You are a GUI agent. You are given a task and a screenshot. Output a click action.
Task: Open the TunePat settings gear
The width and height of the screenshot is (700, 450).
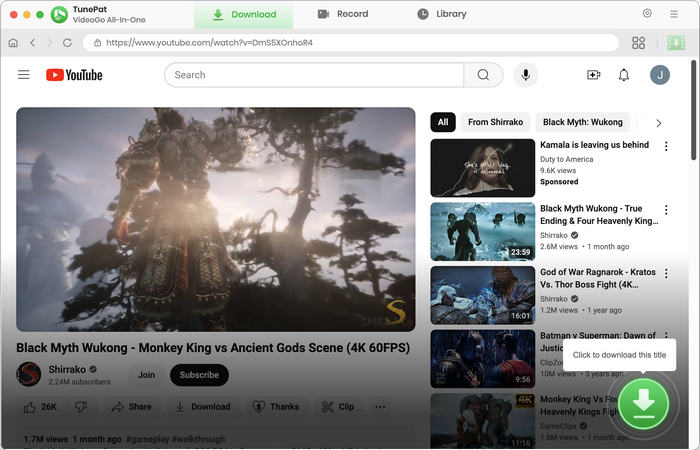click(x=647, y=13)
